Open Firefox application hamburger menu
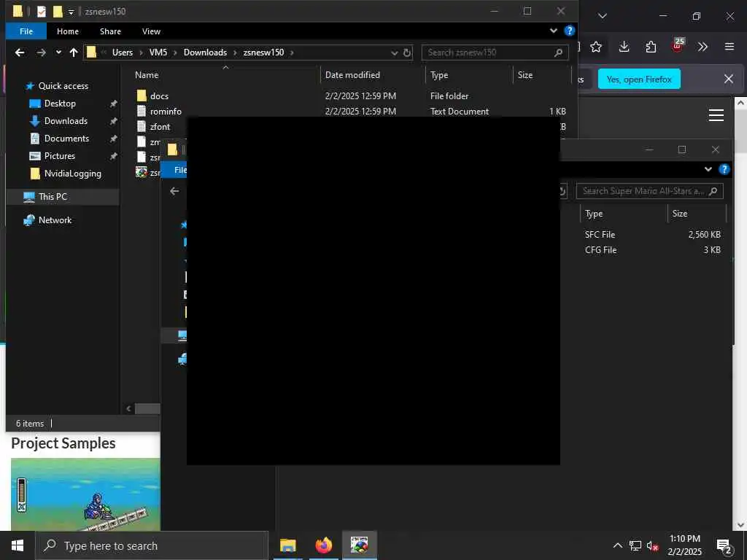Image resolution: width=747 pixels, height=560 pixels. (729, 47)
